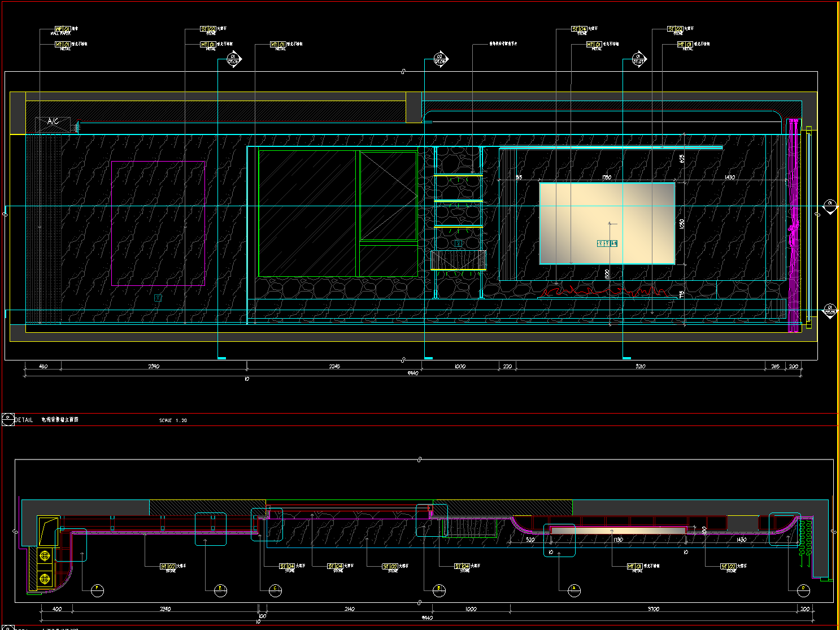Select the 1050 vertical dimension

tap(682, 224)
